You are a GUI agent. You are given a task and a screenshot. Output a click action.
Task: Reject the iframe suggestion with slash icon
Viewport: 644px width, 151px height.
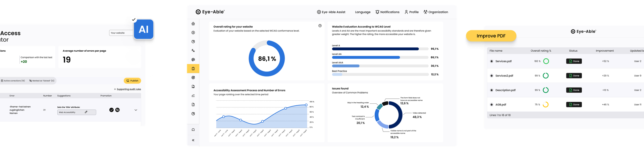coord(117,110)
